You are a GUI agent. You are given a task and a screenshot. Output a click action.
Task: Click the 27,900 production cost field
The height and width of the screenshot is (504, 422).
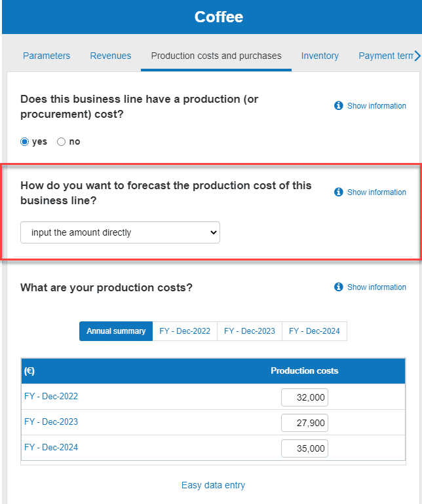(x=305, y=423)
